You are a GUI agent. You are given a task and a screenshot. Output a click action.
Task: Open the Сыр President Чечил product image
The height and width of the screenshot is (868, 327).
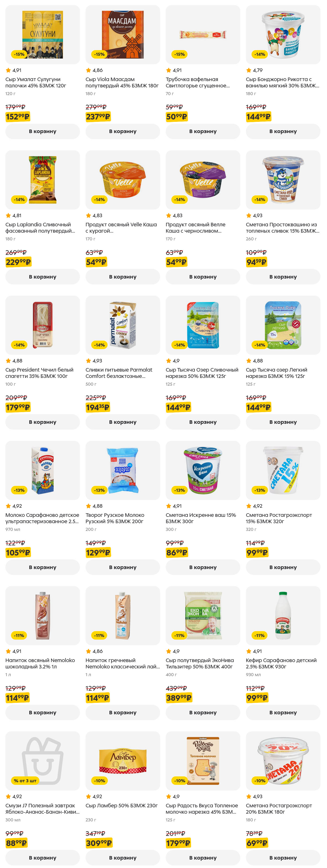[42, 324]
